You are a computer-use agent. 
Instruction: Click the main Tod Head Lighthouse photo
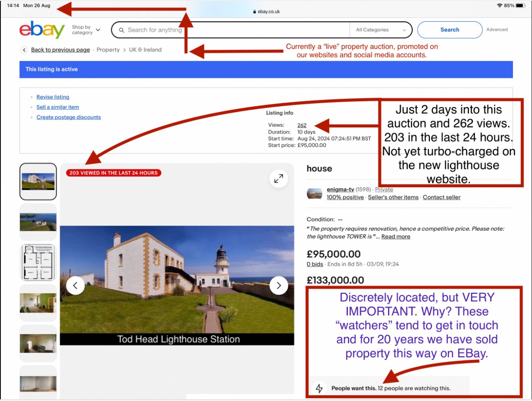pyautogui.click(x=177, y=285)
